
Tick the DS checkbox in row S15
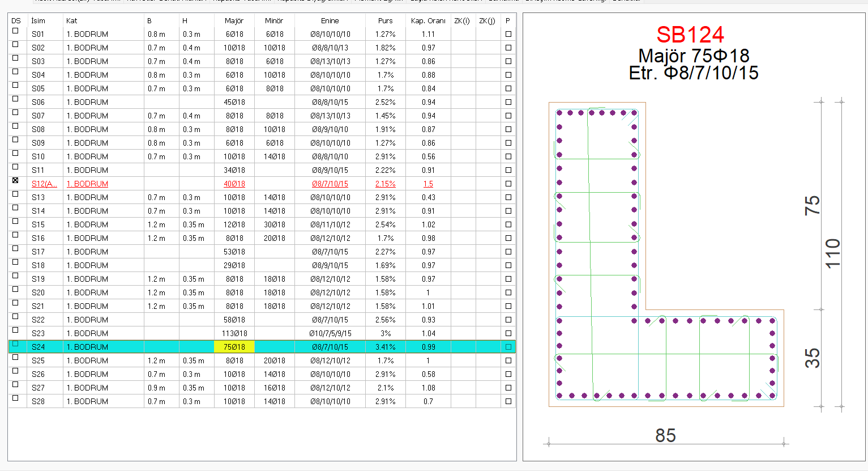(x=15, y=222)
